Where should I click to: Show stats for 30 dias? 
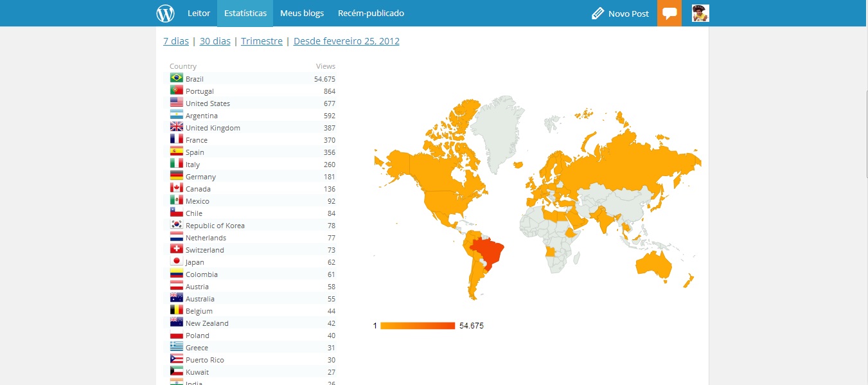[x=215, y=41]
